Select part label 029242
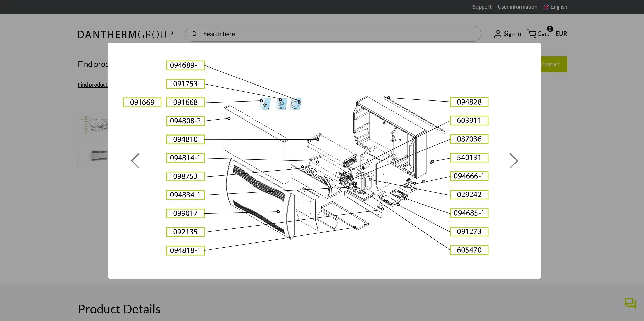The height and width of the screenshot is (321, 644). coord(469,195)
